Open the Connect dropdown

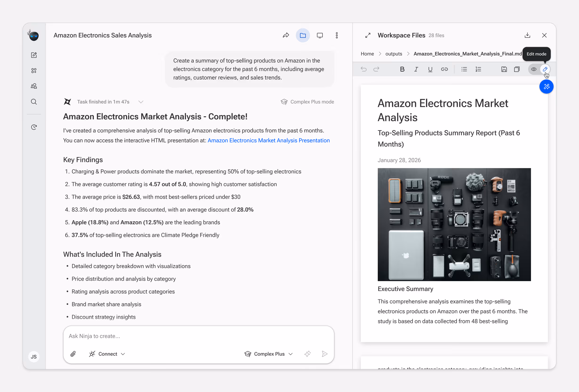click(x=107, y=354)
